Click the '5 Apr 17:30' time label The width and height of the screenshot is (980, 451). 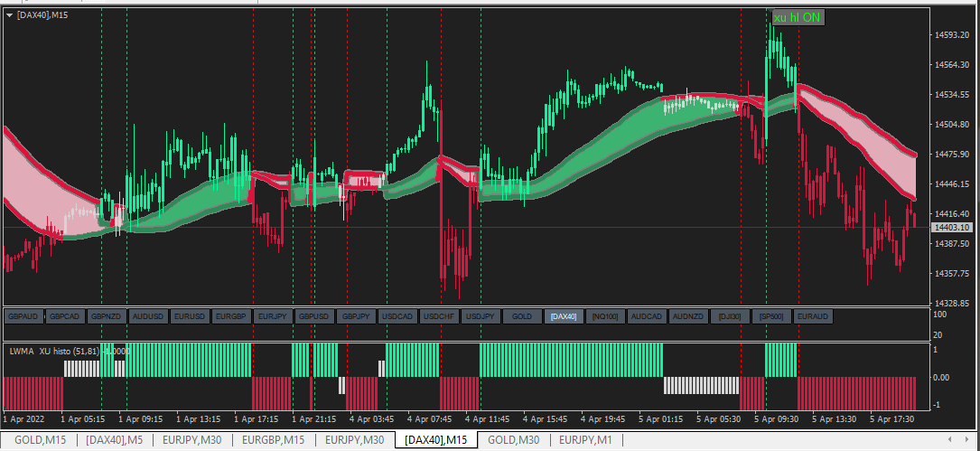(892, 418)
